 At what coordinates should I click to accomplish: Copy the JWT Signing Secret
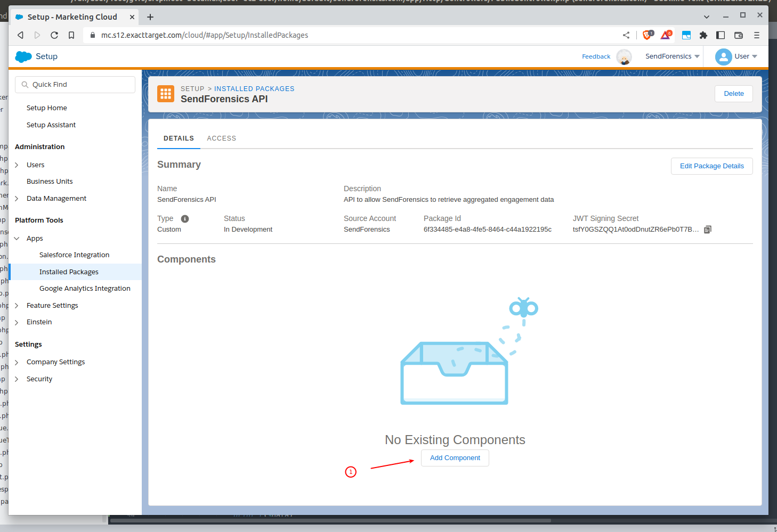[x=708, y=230]
